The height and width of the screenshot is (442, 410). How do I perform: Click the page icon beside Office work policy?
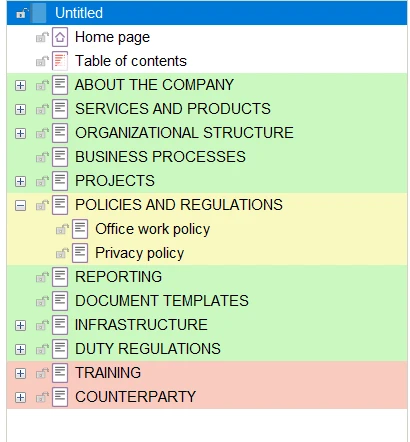point(80,229)
